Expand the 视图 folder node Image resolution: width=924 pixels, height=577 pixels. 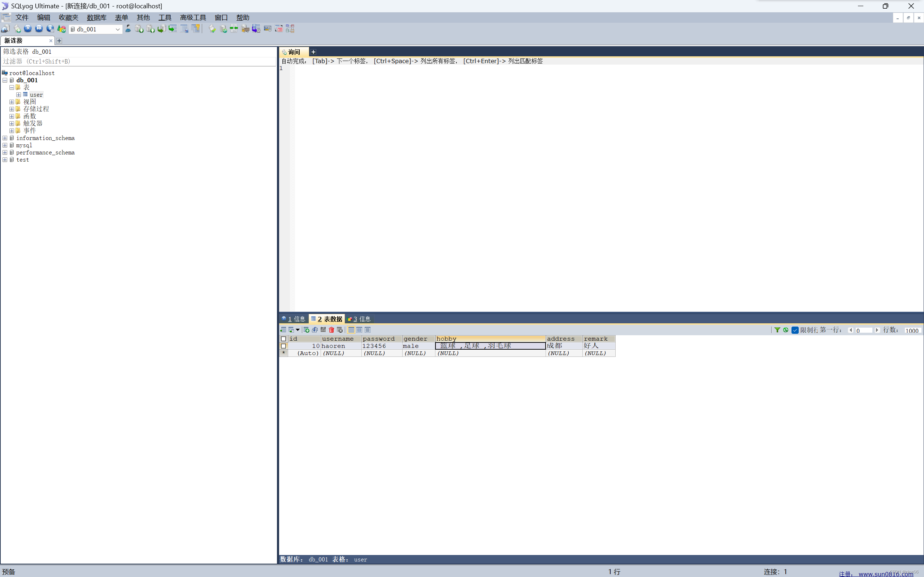point(12,102)
